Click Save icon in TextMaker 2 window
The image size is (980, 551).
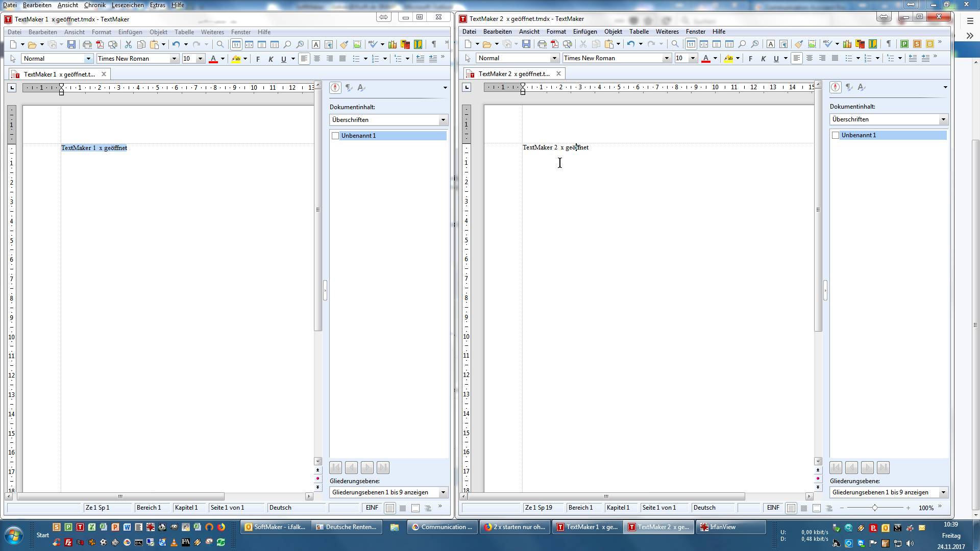click(x=526, y=44)
